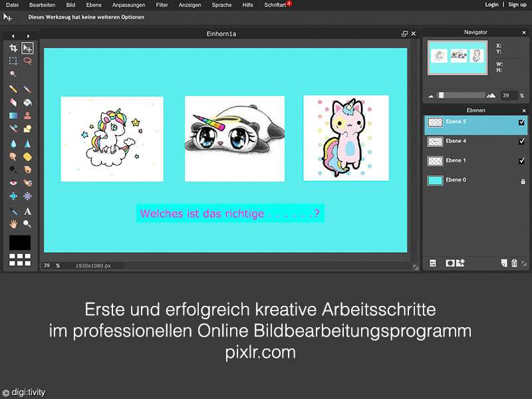Click the Navigator zoom percentage field
Viewport: 532px width, 399px height.
[x=509, y=95]
